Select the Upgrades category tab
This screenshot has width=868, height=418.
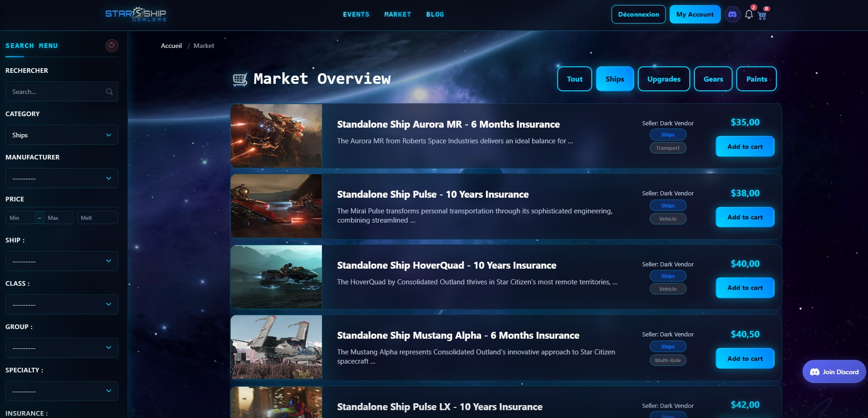pyautogui.click(x=664, y=79)
